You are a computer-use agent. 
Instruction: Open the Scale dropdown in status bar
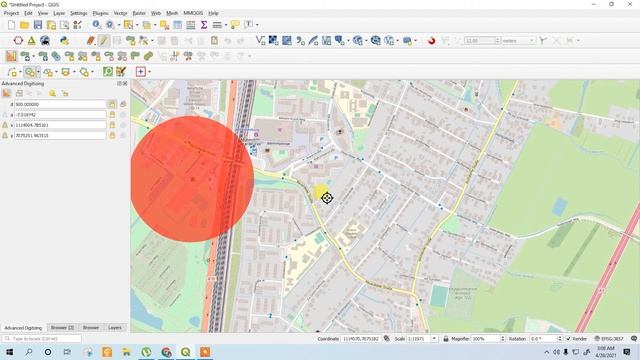pyautogui.click(x=434, y=339)
